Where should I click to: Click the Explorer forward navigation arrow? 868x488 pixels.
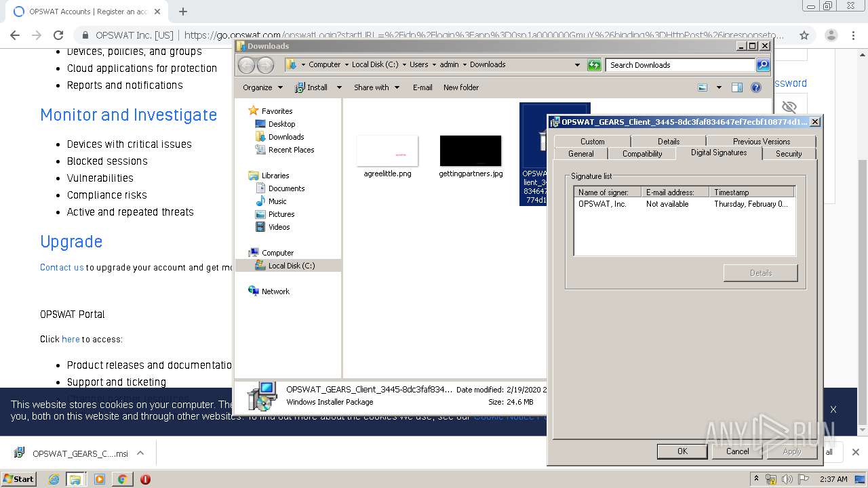pos(265,65)
